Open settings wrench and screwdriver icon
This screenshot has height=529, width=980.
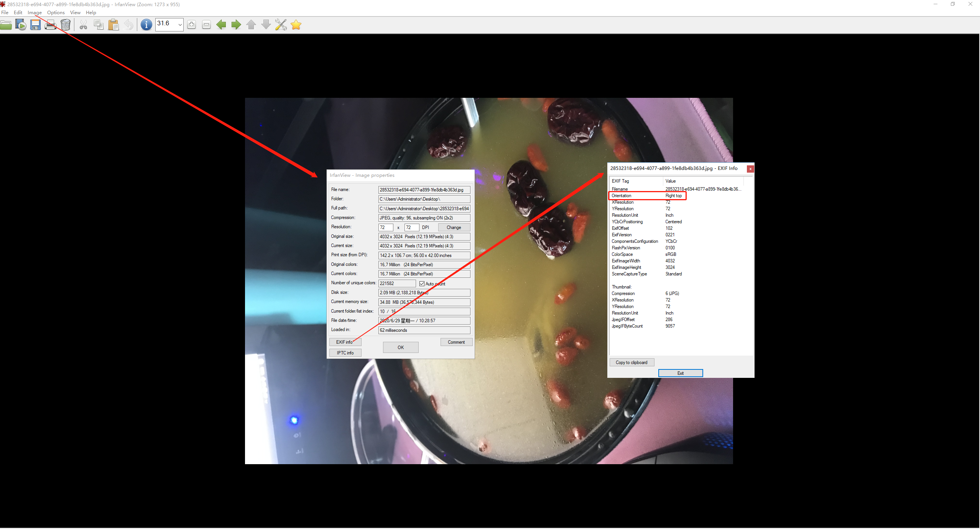click(x=281, y=25)
